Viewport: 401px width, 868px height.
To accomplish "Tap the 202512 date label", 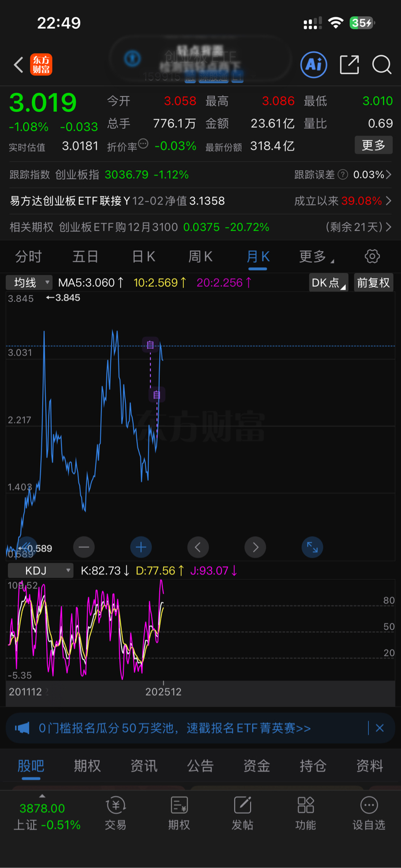I will coord(163,691).
